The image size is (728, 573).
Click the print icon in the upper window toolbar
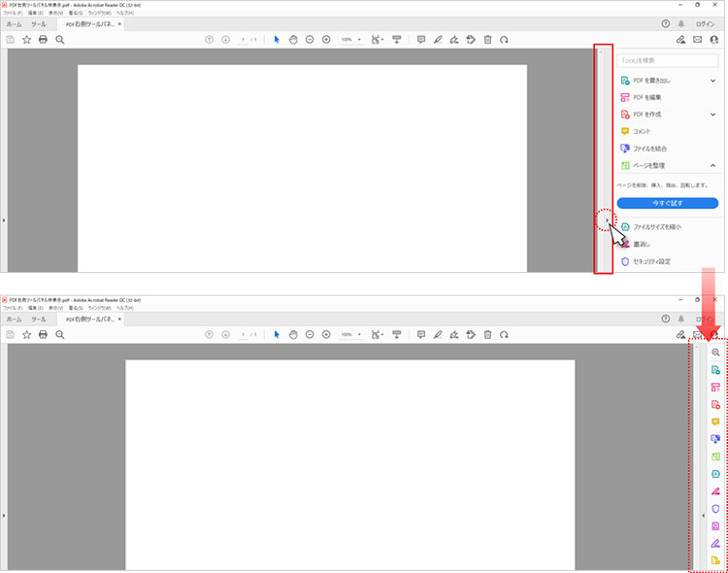[43, 40]
